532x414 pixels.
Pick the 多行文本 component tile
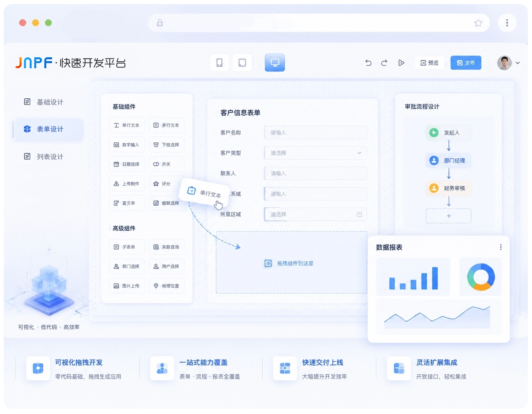(166, 125)
